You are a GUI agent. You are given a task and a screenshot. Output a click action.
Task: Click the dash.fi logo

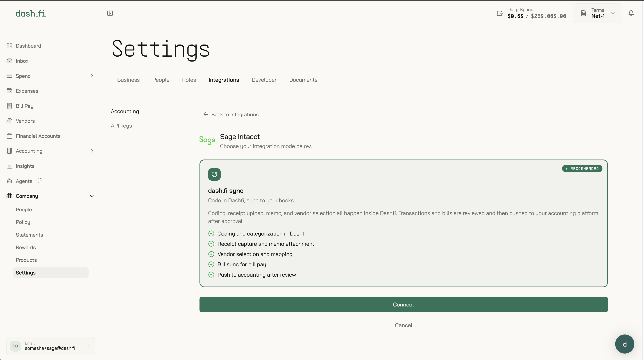pyautogui.click(x=31, y=13)
